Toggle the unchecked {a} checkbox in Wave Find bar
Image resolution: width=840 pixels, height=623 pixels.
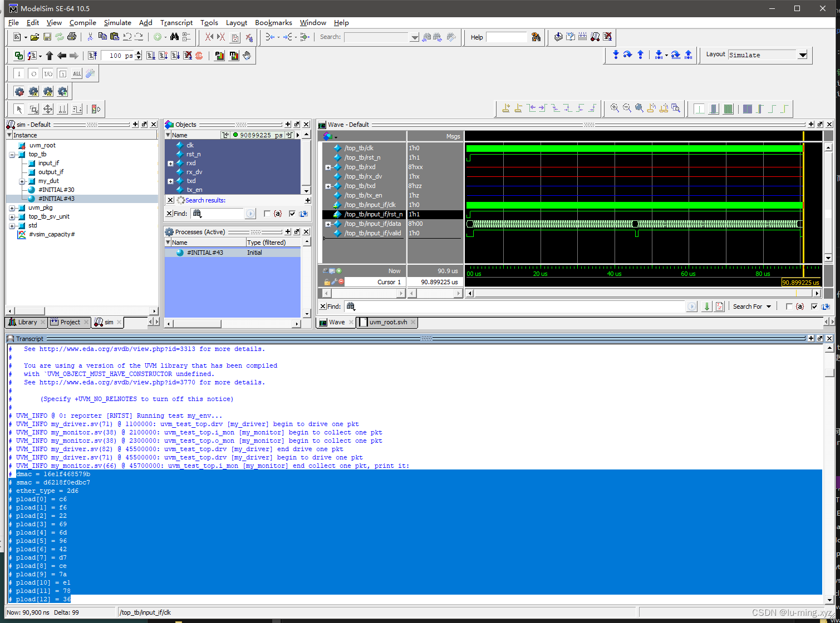click(x=789, y=306)
